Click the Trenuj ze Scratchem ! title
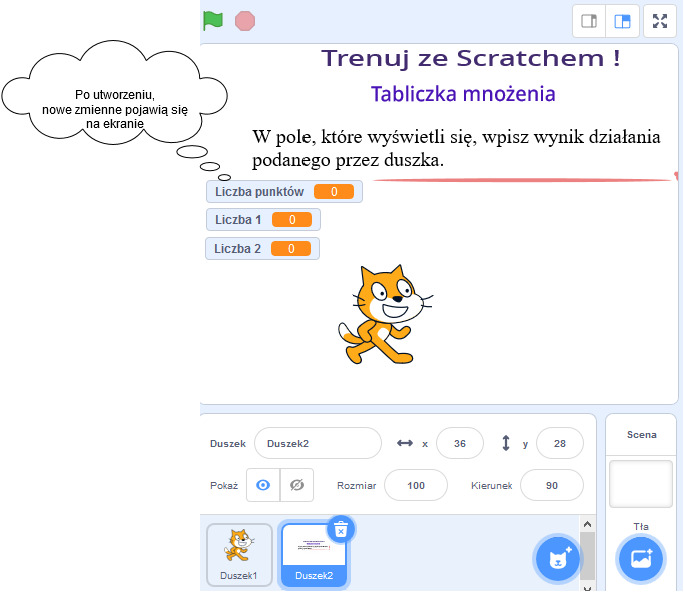The image size is (684, 592). [x=471, y=58]
